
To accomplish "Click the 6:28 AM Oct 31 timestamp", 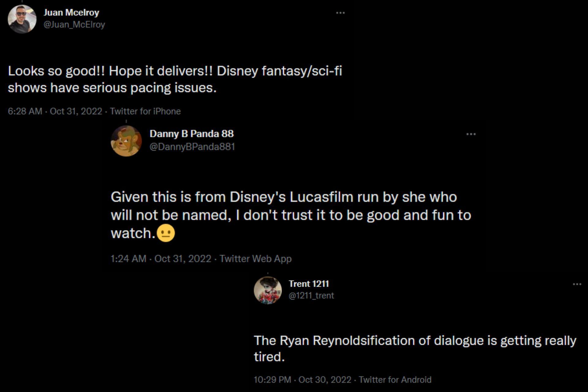I will 55,111.
